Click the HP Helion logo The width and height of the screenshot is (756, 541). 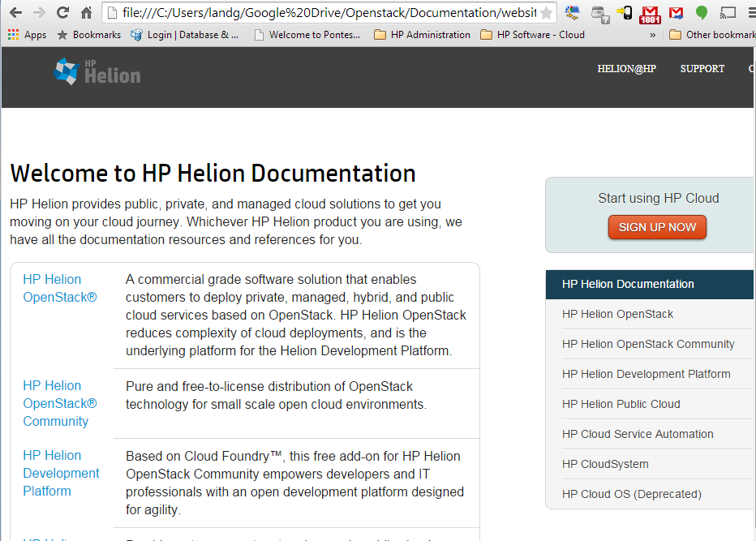click(97, 72)
